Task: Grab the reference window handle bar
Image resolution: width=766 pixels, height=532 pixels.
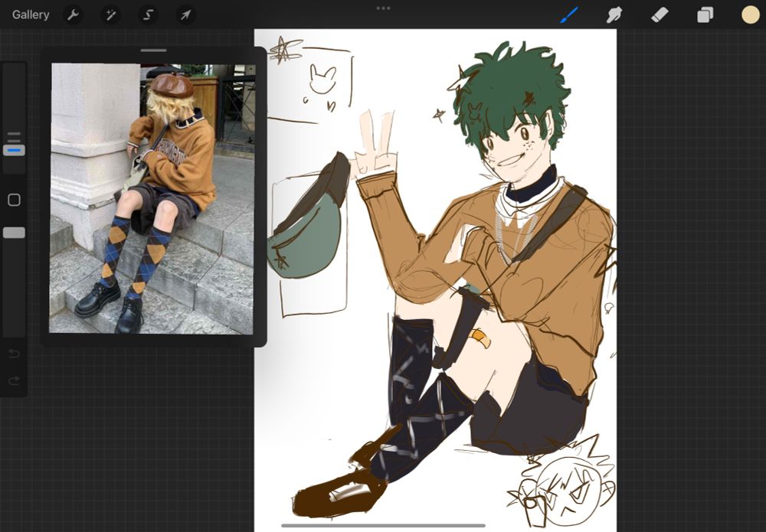Action: coord(153,51)
